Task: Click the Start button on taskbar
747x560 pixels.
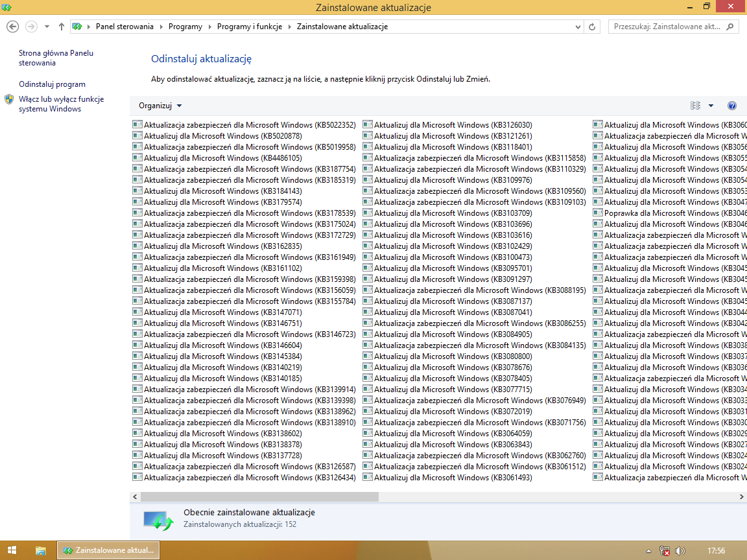Action: [x=12, y=550]
